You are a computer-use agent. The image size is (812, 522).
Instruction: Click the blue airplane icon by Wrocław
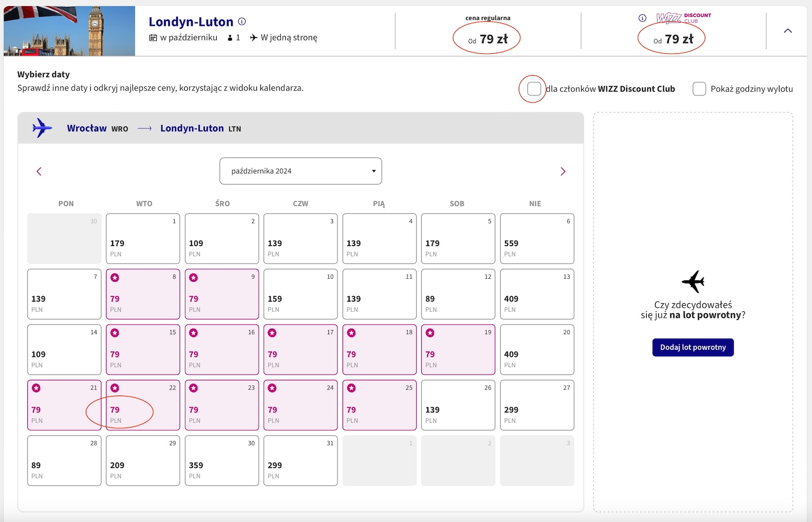[42, 128]
